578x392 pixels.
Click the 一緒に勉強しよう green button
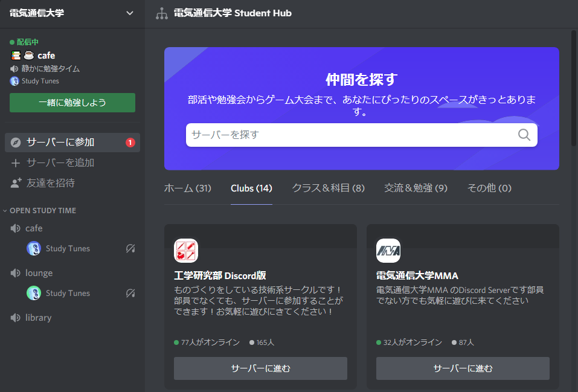(72, 103)
